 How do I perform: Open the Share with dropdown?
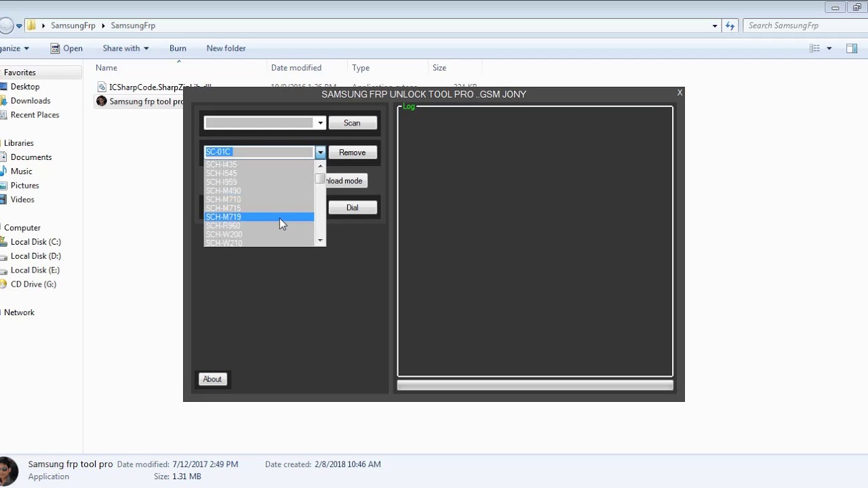pos(125,48)
